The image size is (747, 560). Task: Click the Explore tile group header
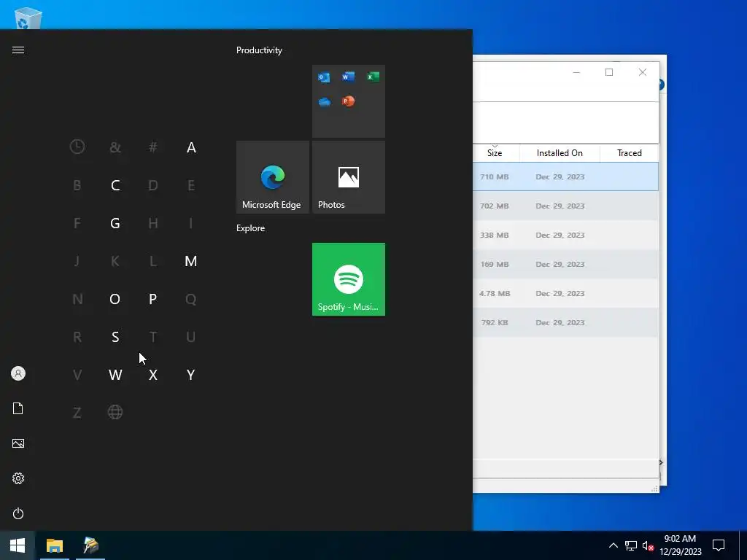[x=251, y=228]
